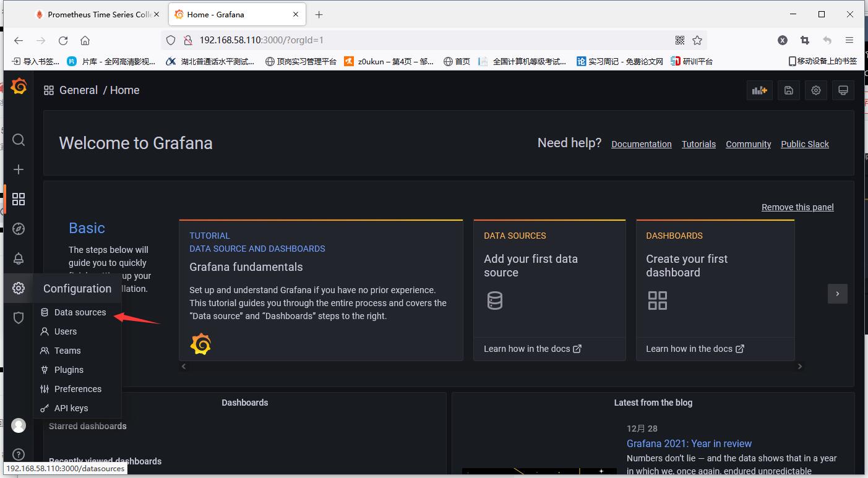Click the shield tracking protection icon
The image size is (868, 478).
click(171, 40)
